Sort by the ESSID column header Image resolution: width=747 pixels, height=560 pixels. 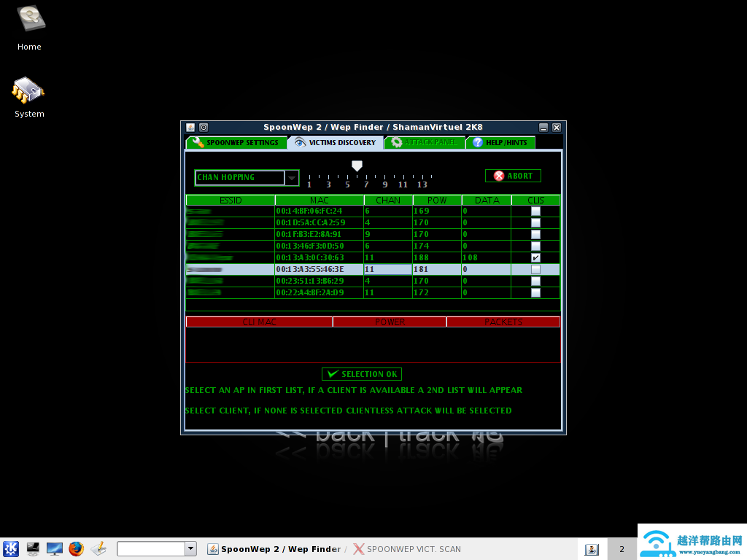tap(231, 200)
